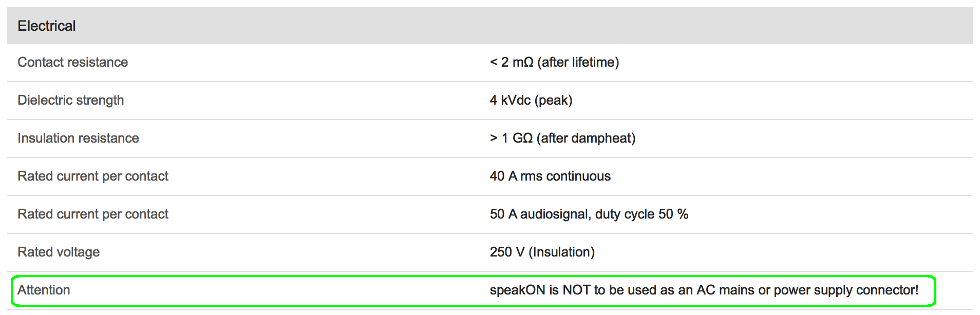This screenshot has width=980, height=315.
Task: Click the '4 kVdc (peak)' value
Action: click(531, 100)
